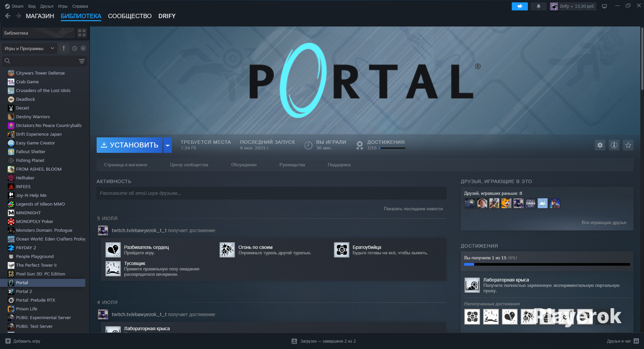Open the CSGO Cases friend avatar
This screenshot has width=644, height=349.
click(x=530, y=203)
